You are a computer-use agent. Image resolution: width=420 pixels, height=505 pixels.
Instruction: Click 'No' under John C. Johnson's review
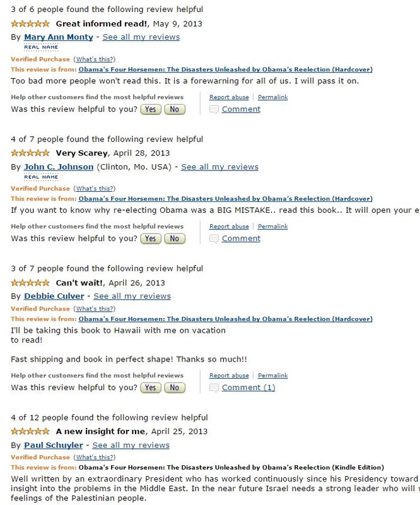point(175,239)
